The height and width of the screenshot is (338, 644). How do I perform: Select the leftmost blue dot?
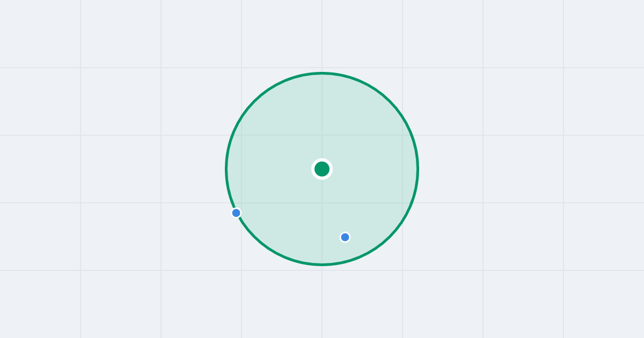[236, 213]
